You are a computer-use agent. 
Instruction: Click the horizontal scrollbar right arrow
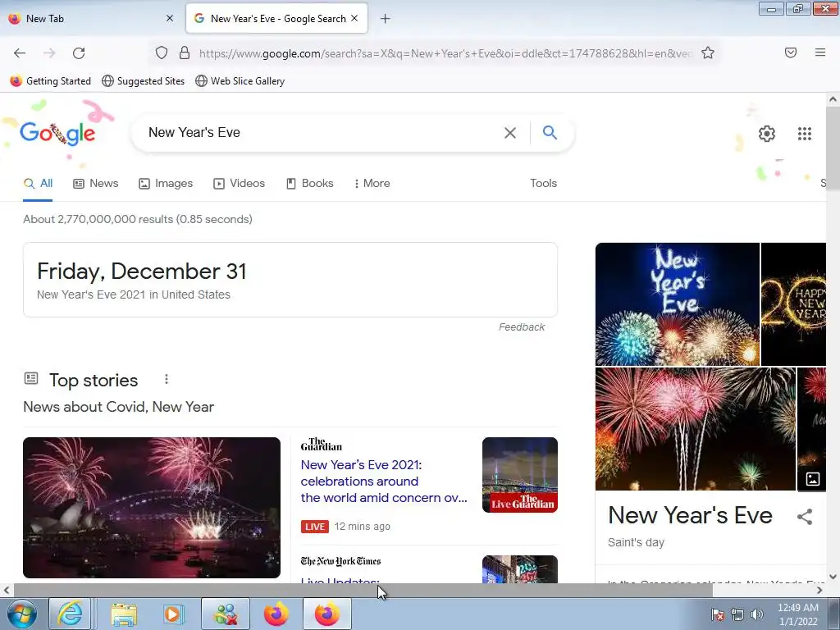coord(819,591)
